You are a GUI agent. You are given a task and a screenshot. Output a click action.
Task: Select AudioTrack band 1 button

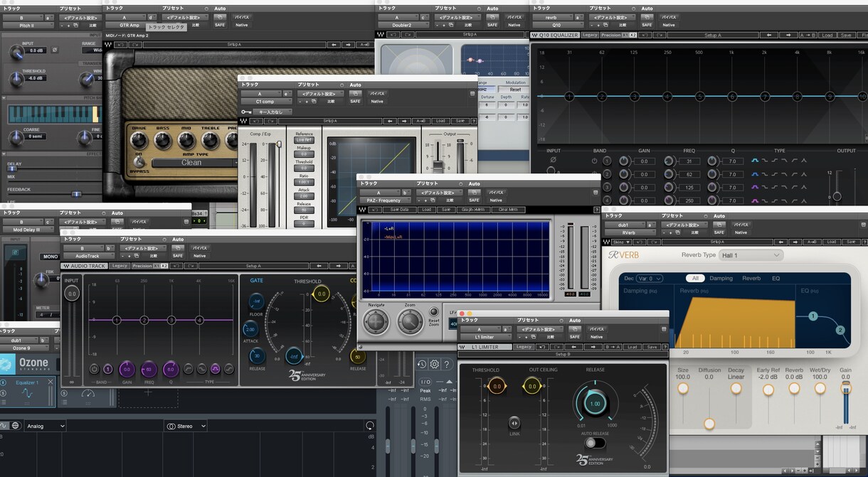click(107, 369)
